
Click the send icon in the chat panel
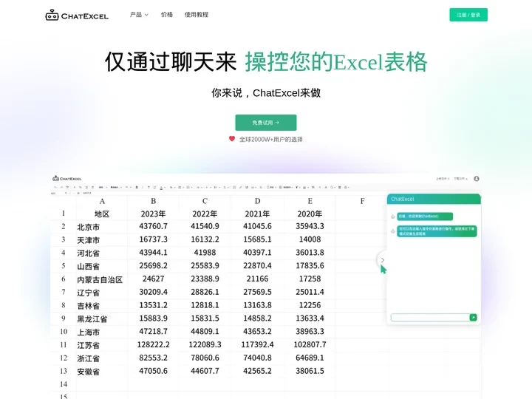point(473,317)
